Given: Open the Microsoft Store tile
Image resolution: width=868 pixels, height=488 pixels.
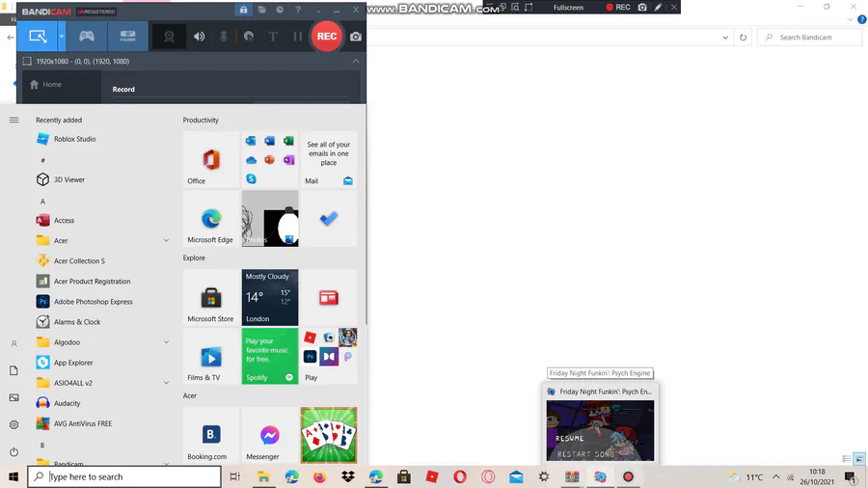Looking at the screenshot, I should point(211,298).
